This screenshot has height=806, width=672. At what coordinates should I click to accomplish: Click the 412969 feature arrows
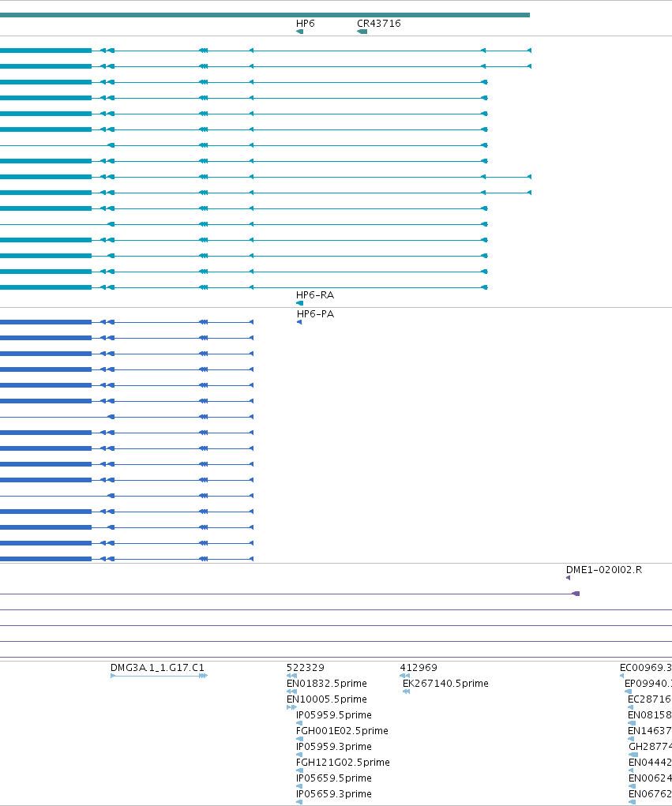(404, 676)
